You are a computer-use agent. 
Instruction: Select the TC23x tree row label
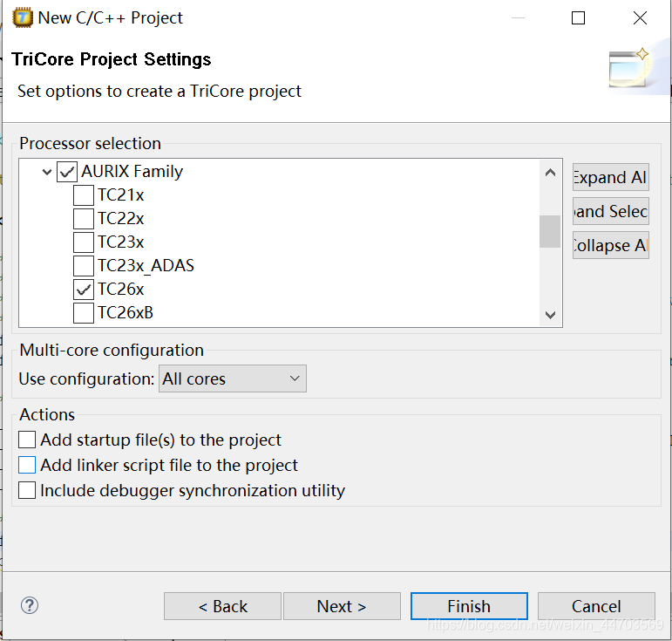(121, 242)
